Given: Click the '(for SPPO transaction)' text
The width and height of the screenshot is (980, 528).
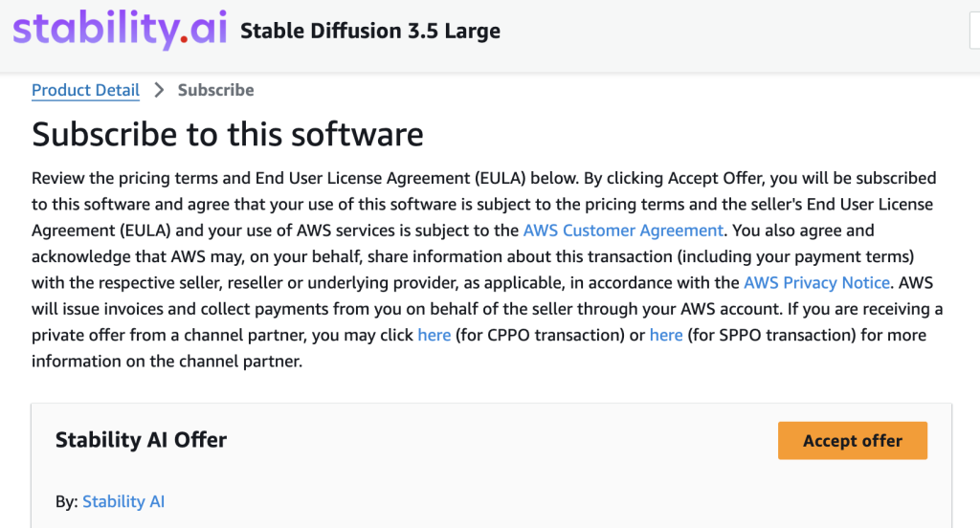Looking at the screenshot, I should pyautogui.click(x=772, y=335).
